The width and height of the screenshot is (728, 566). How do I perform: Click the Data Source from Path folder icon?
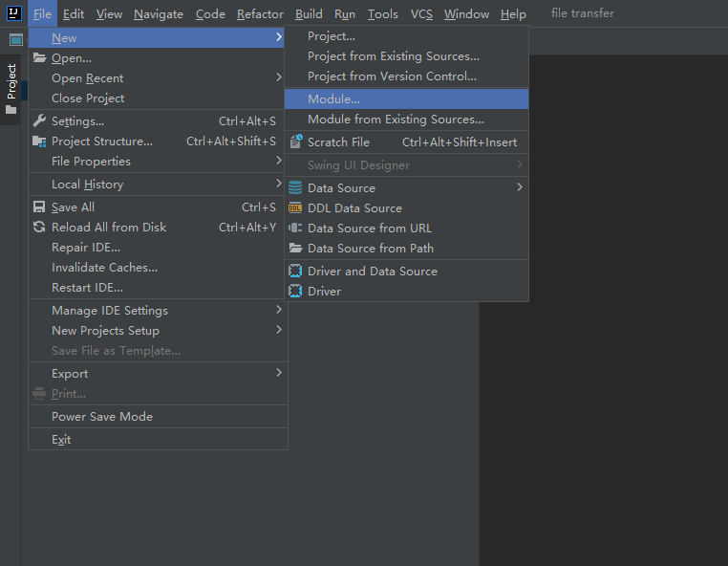pos(295,249)
